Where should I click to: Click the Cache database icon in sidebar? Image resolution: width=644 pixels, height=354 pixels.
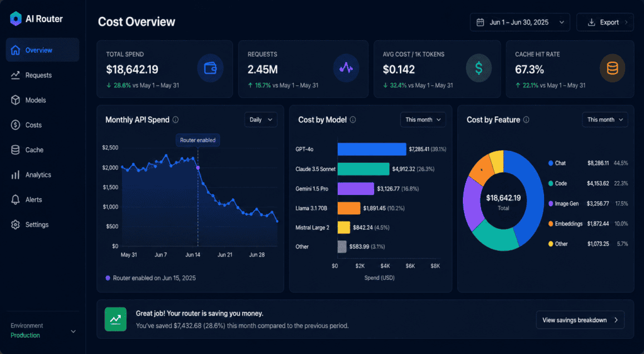tap(15, 150)
